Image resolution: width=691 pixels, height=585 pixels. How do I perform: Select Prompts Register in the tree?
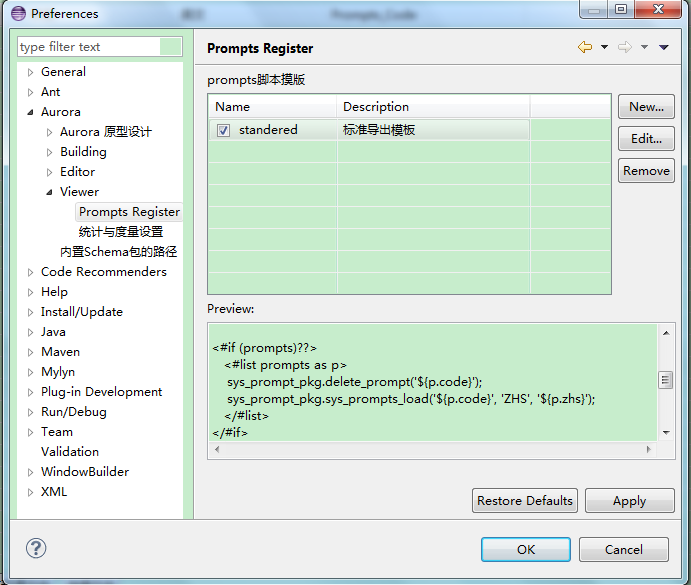tap(129, 212)
